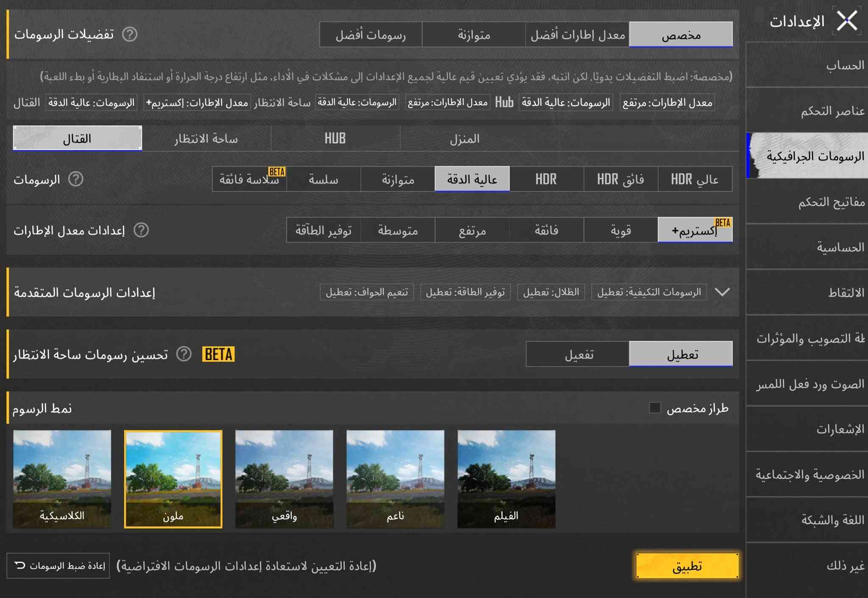
Task: Set graphics quality to سلاسة فائقة
Action: (x=249, y=179)
